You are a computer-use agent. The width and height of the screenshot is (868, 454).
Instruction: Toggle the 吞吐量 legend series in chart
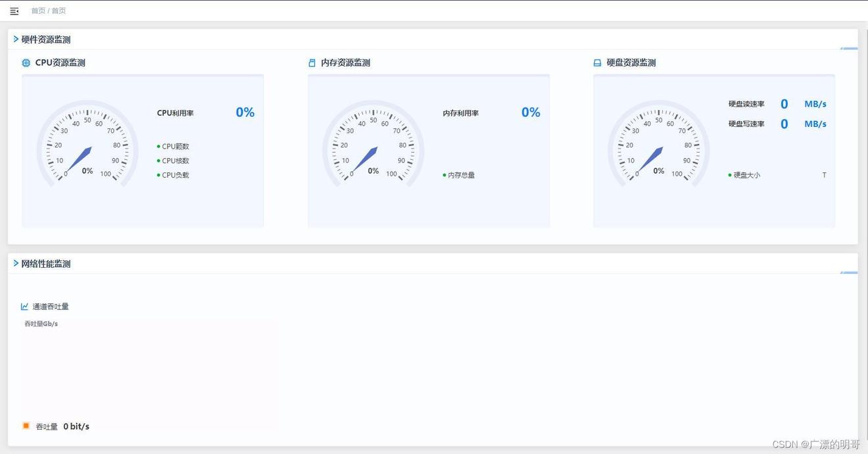pyautogui.click(x=47, y=427)
